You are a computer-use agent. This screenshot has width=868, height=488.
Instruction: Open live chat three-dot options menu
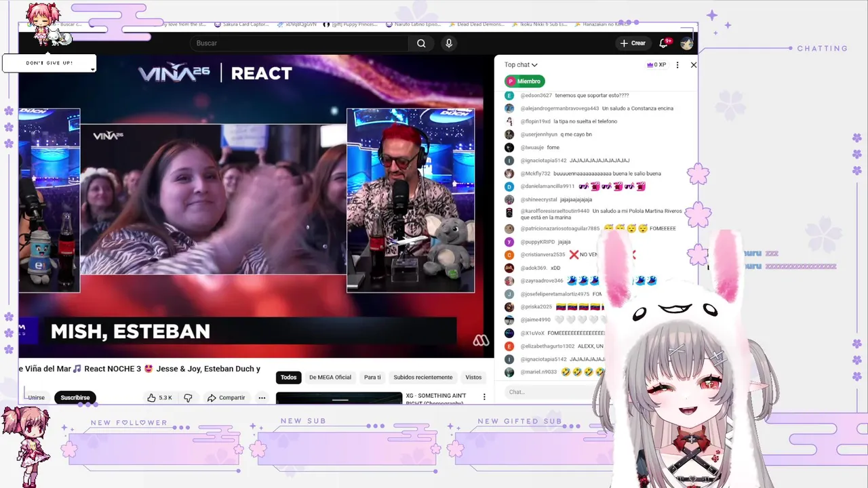pyautogui.click(x=677, y=65)
